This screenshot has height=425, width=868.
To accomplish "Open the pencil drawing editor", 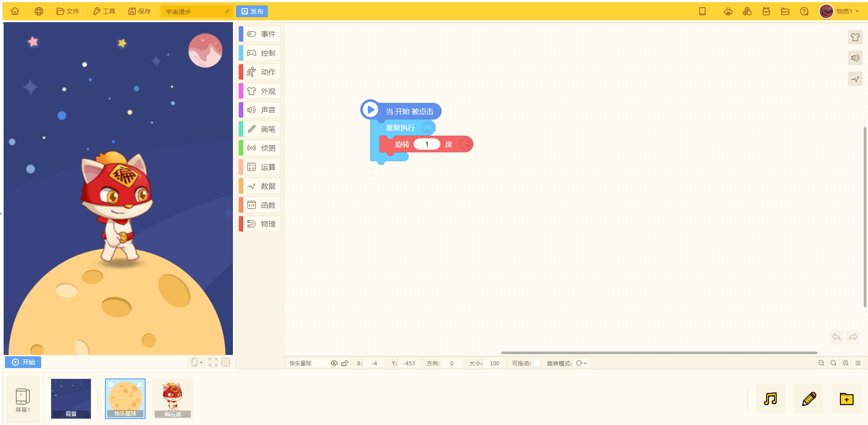I will coord(809,399).
